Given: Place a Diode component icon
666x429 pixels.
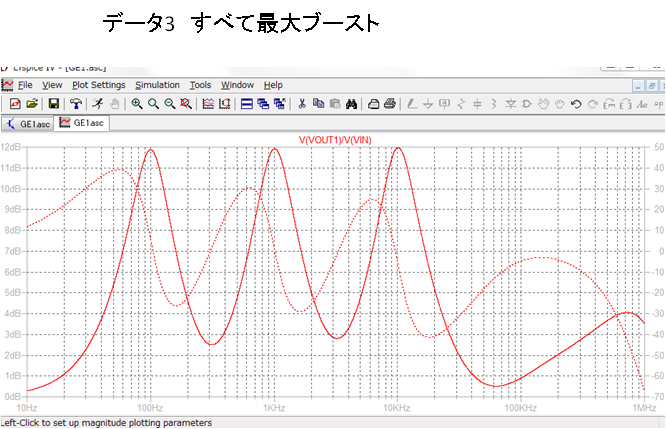Looking at the screenshot, I should [x=510, y=104].
